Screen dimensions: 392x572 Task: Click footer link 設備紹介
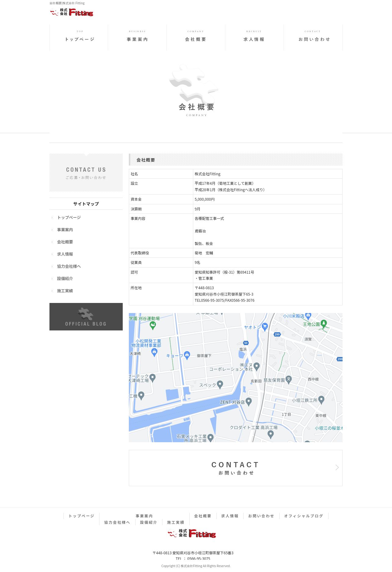pos(149,523)
